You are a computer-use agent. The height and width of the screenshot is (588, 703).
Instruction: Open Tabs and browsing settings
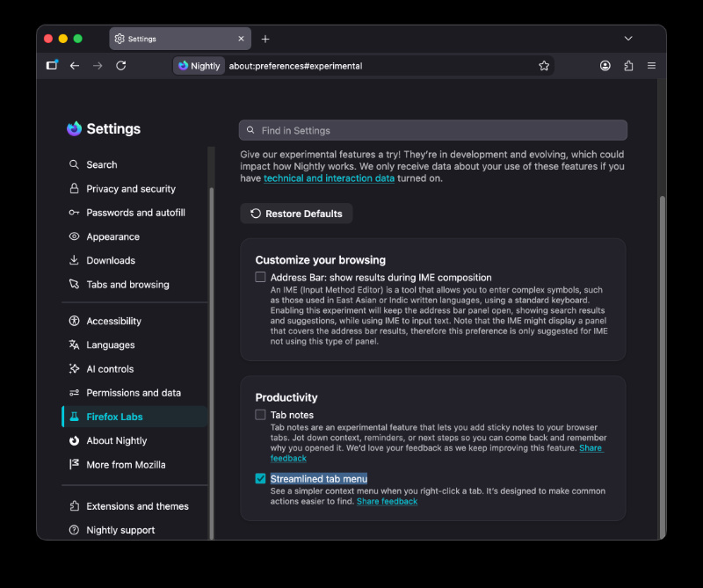(x=134, y=285)
